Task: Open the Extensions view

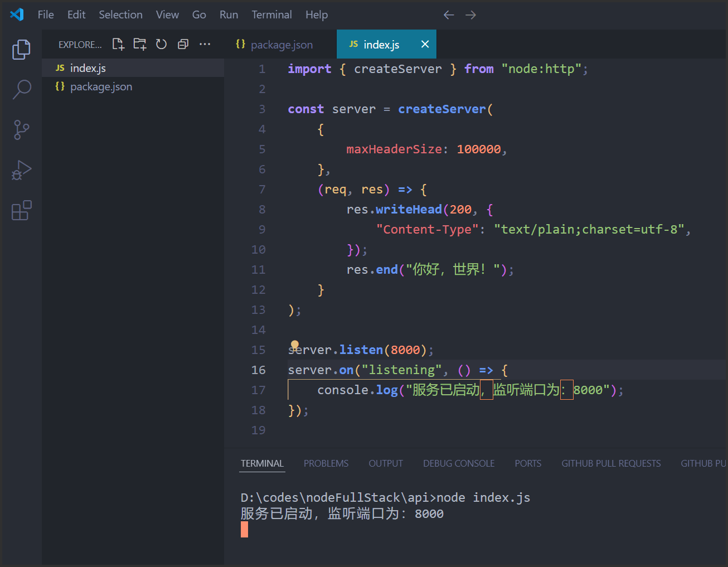Action: pyautogui.click(x=21, y=210)
